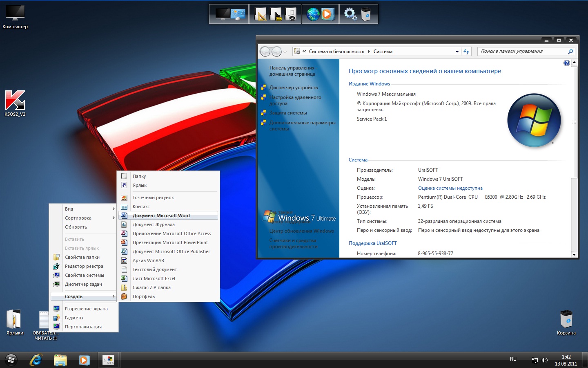Select Свойства папки in the context menu
The image size is (588, 368).
[x=84, y=257]
